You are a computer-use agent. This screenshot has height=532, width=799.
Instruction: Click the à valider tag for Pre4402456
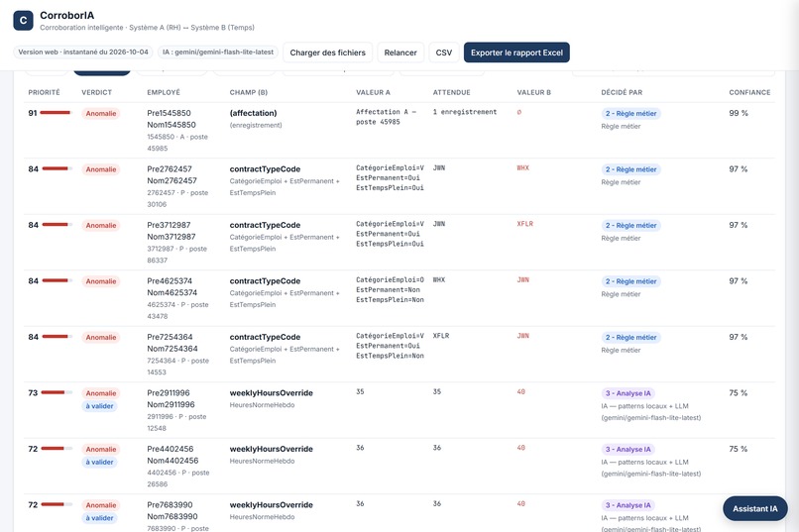click(99, 462)
